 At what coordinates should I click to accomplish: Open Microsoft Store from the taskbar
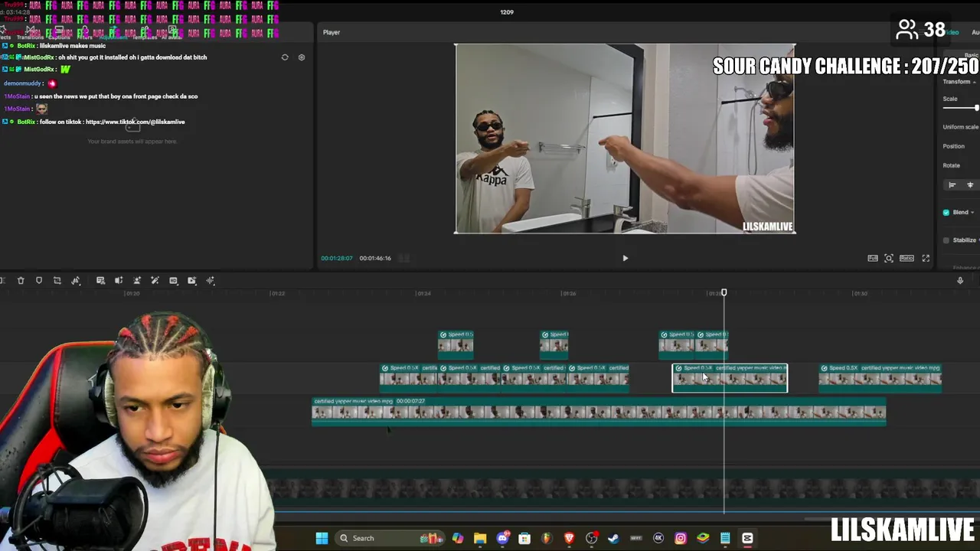click(x=524, y=539)
